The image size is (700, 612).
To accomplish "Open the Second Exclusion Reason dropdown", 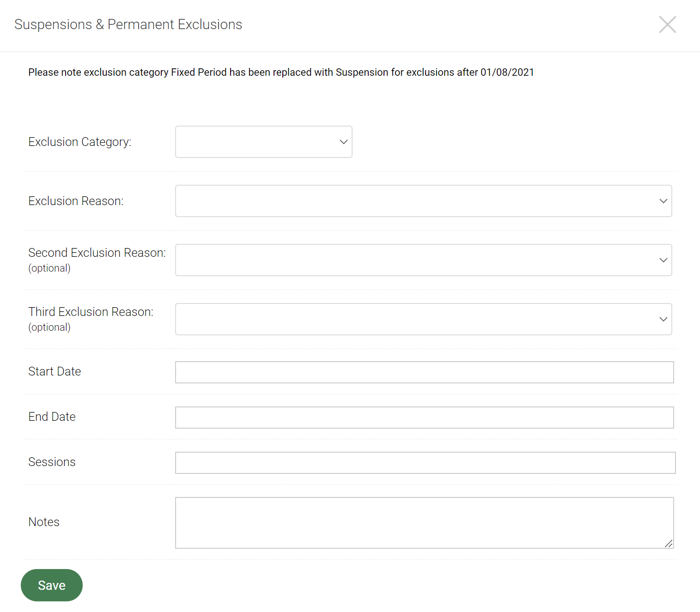I will [423, 260].
